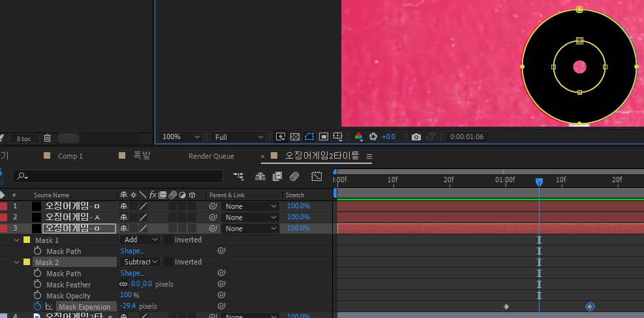Click the Region of Interest icon

(x=324, y=137)
